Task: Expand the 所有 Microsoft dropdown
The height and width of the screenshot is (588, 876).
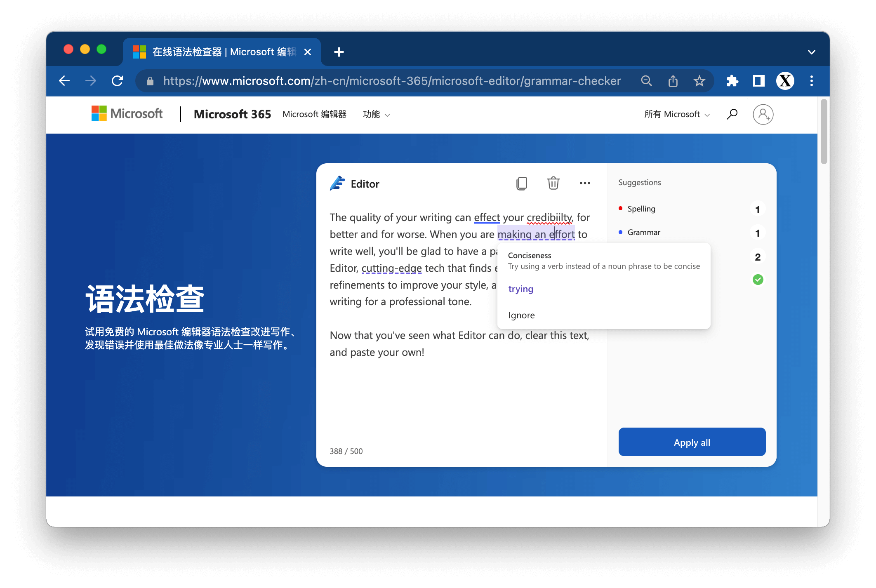Action: pyautogui.click(x=676, y=113)
